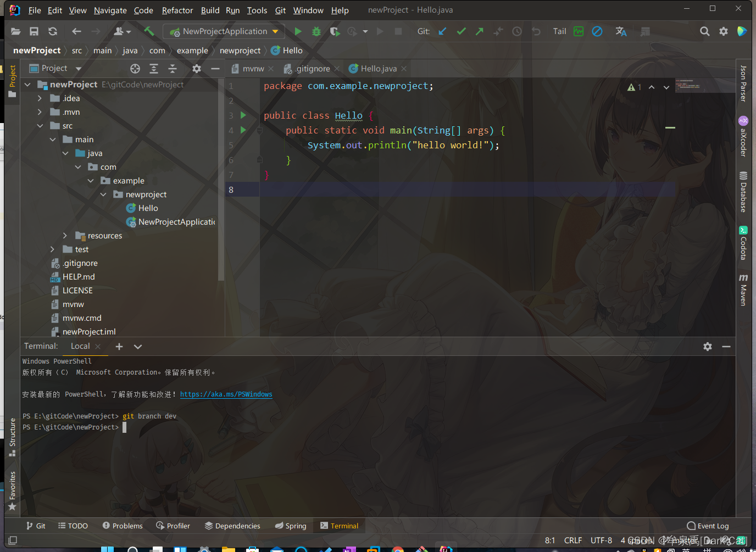This screenshot has width=756, height=552.
Task: Open the Project view mode dropdown
Action: (x=79, y=69)
